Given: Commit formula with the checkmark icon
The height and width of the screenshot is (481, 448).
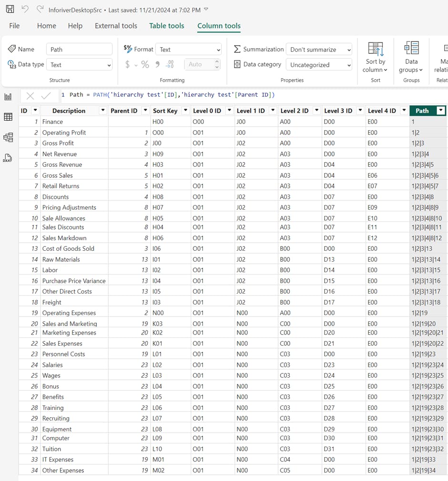Looking at the screenshot, I should tap(46, 96).
